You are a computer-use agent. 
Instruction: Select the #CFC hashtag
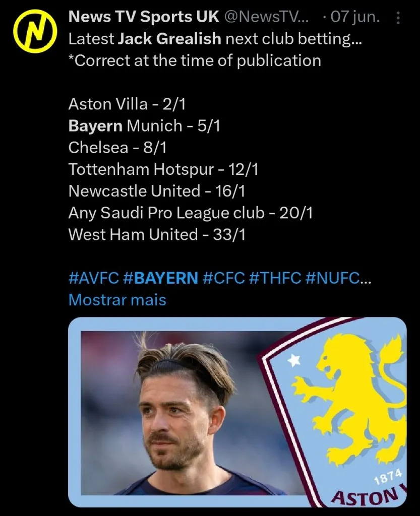coord(222,278)
